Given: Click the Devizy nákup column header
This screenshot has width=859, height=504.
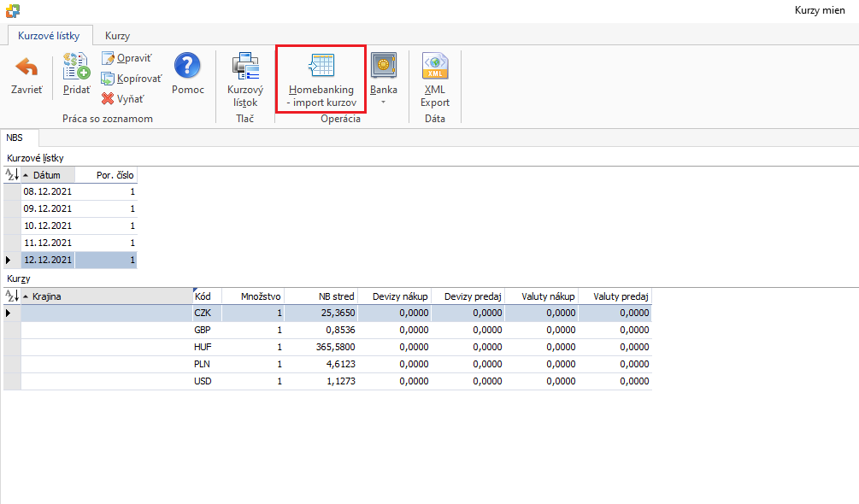Looking at the screenshot, I should point(394,296).
